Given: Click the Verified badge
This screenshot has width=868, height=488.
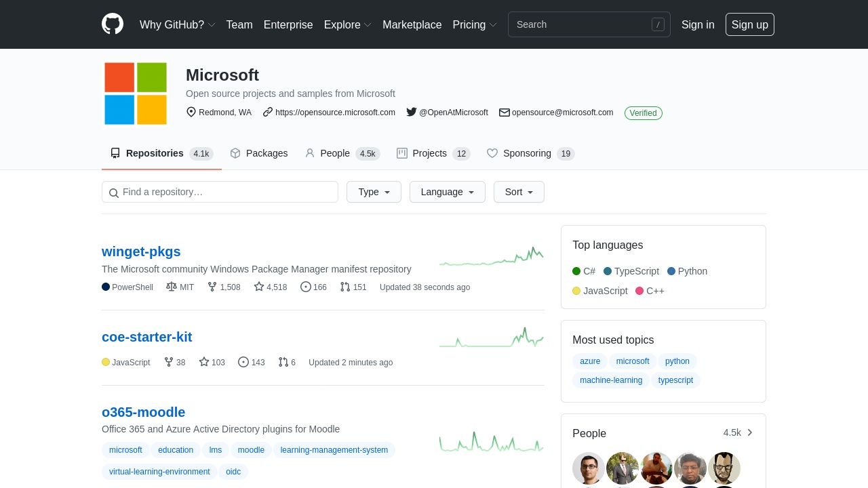Looking at the screenshot, I should (643, 113).
